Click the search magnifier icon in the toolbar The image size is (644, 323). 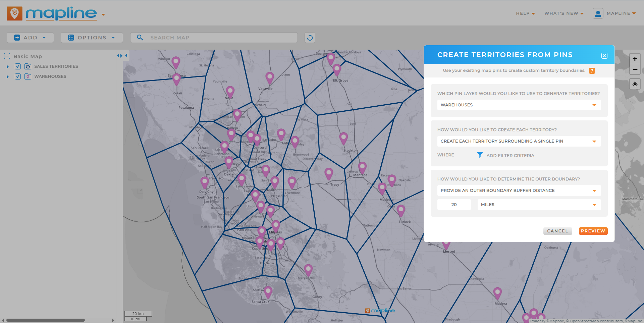pos(140,37)
